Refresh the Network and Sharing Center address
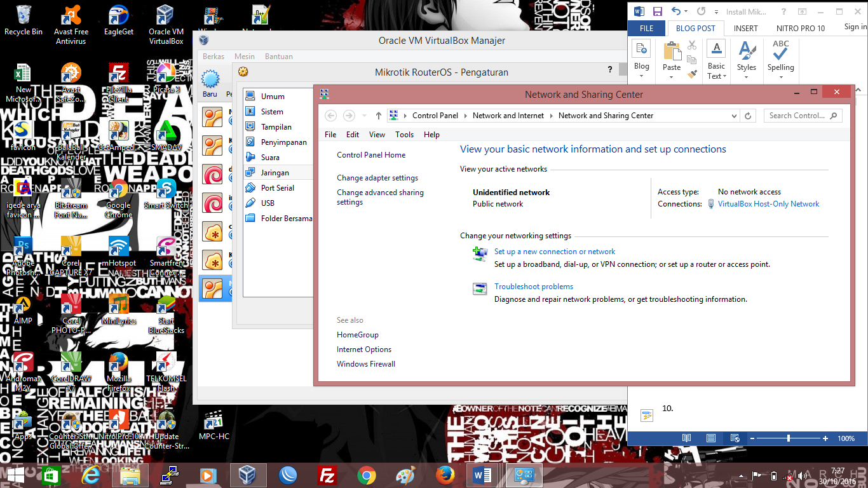 coord(748,116)
